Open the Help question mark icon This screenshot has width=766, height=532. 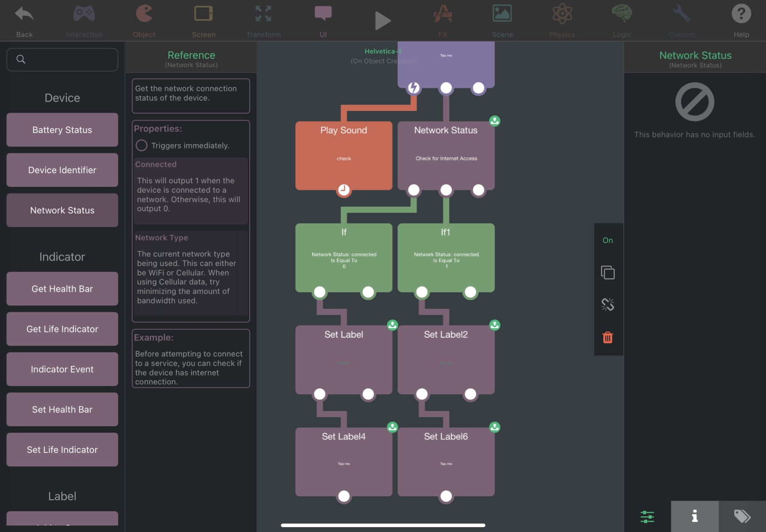pyautogui.click(x=741, y=15)
